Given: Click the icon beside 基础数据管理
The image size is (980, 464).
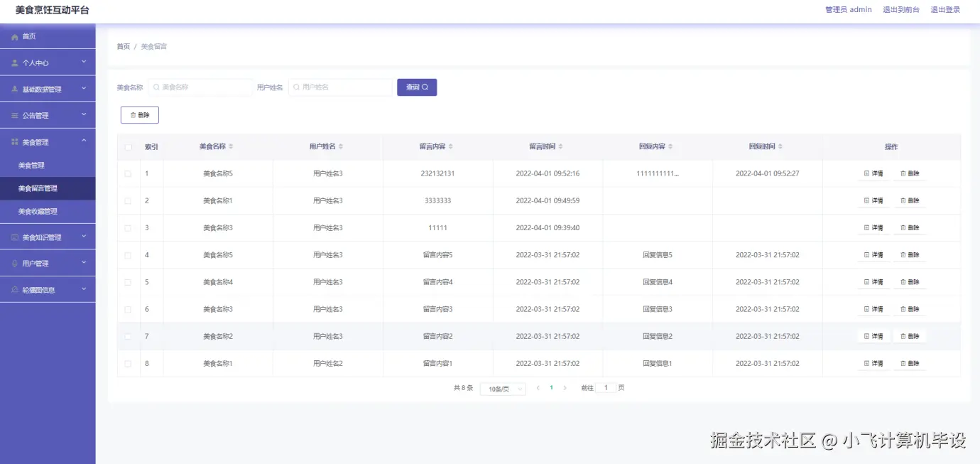Looking at the screenshot, I should coord(15,90).
